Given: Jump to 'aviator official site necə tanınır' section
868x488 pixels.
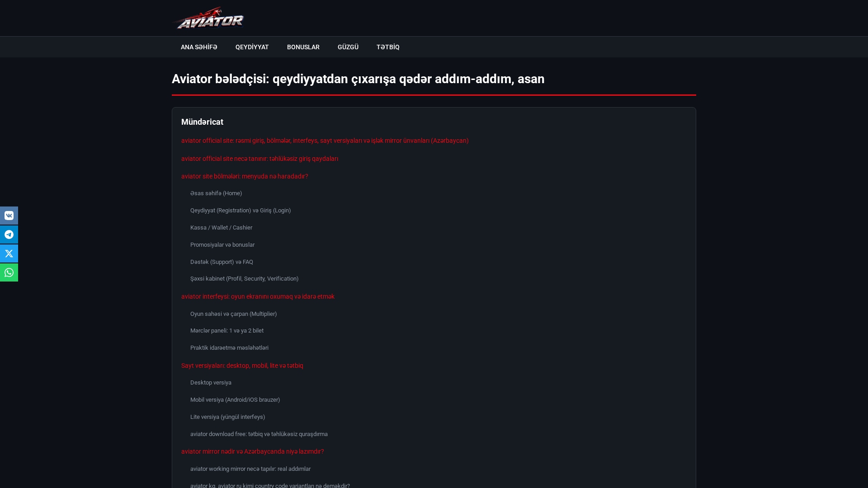Looking at the screenshot, I should click(260, 159).
